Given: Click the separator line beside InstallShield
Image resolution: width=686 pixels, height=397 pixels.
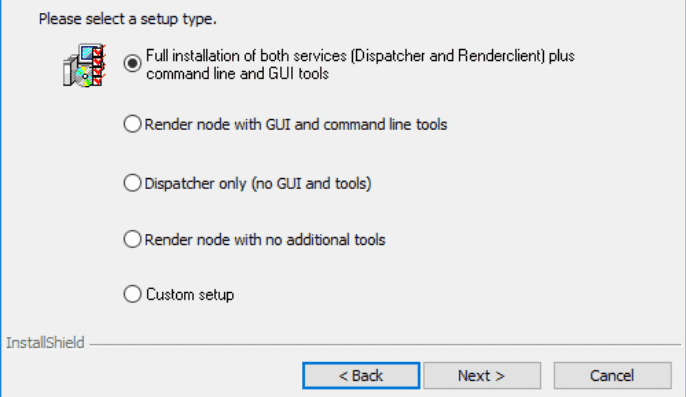Looking at the screenshot, I should [x=385, y=345].
